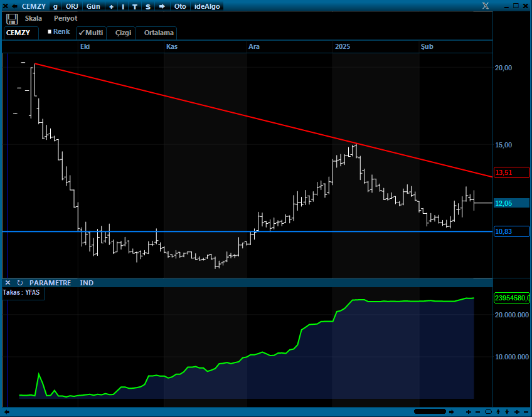Open the ideAlgo menu
The image size is (532, 417).
point(207,6)
